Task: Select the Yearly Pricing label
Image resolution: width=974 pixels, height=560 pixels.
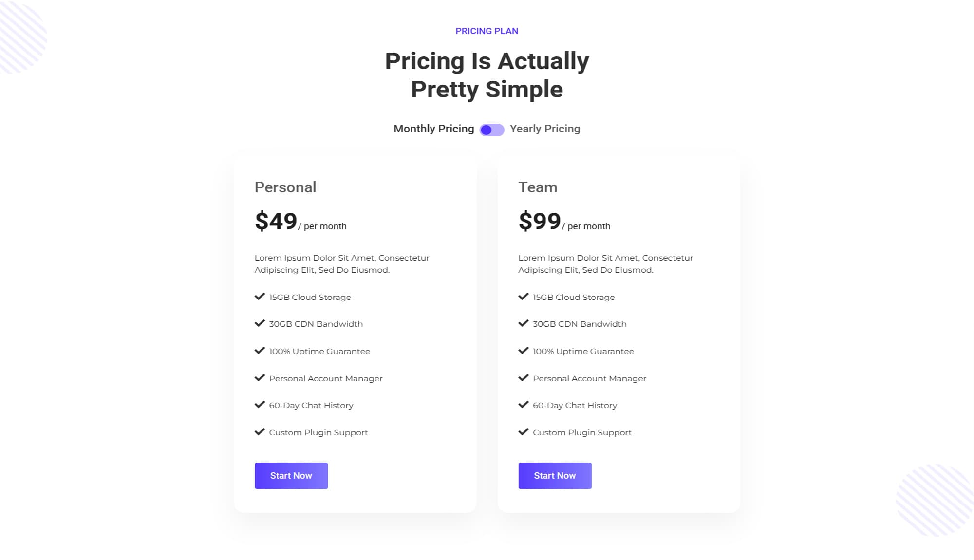Action: coord(544,129)
